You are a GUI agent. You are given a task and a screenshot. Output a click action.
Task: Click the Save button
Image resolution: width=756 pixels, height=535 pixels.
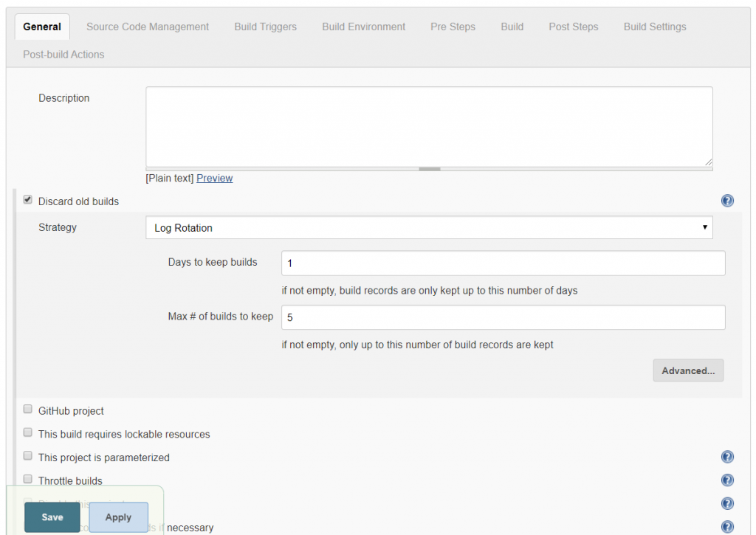click(52, 517)
